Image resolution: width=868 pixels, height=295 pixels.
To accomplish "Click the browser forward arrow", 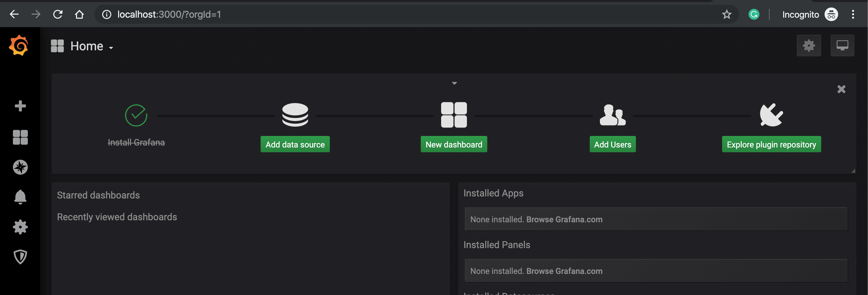I will 36,14.
